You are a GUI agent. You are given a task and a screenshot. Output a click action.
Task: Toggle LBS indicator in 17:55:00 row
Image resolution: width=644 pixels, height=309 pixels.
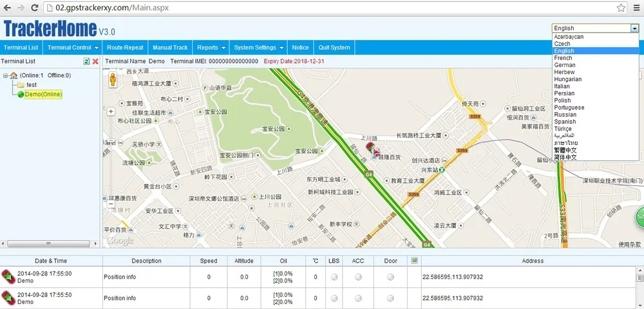[x=334, y=277]
